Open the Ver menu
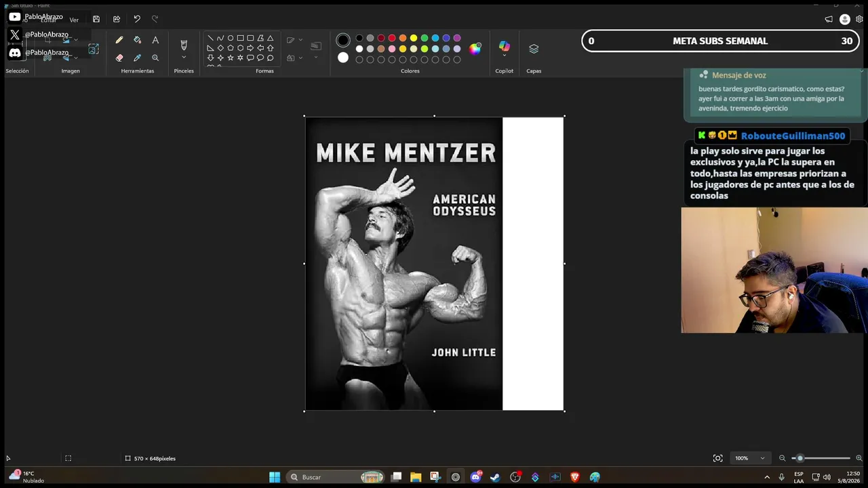 74,20
